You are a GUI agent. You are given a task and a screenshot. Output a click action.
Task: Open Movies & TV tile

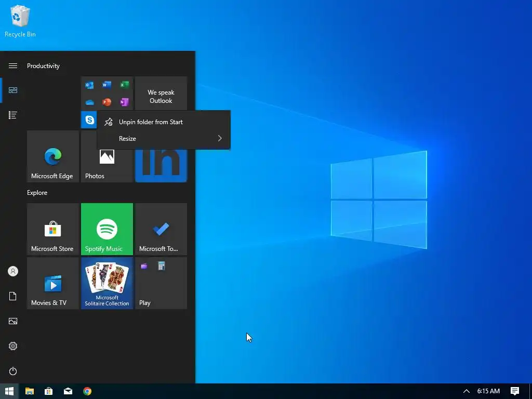53,283
